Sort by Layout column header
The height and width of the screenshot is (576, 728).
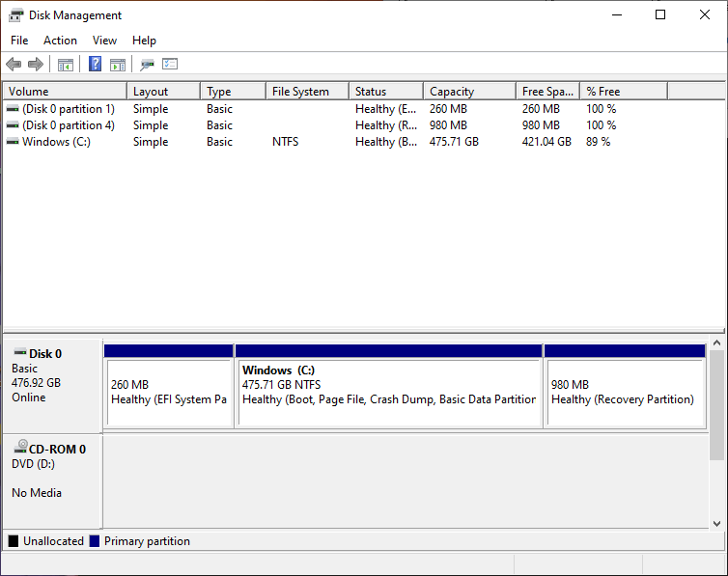tap(163, 92)
